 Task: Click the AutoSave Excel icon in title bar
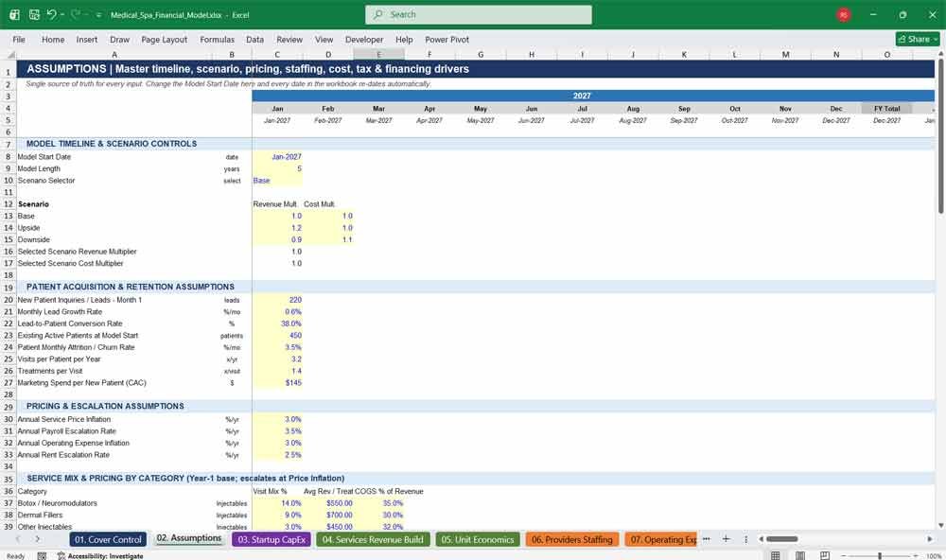[14, 14]
